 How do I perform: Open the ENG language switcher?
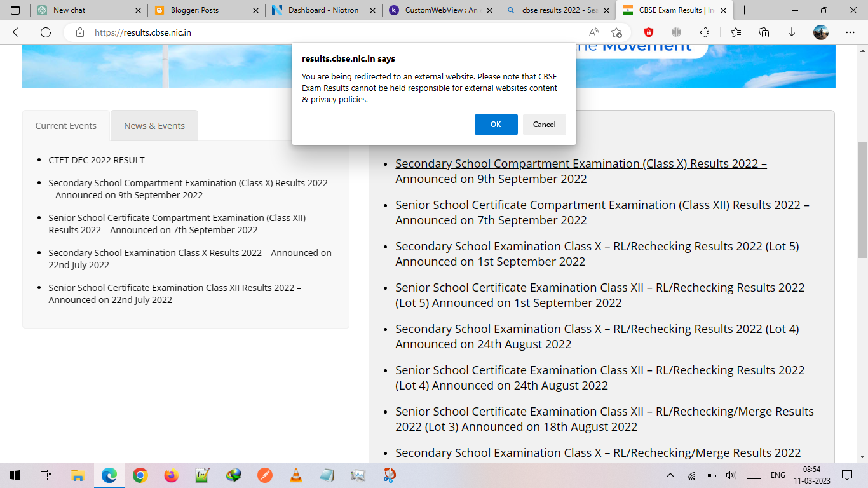pyautogui.click(x=776, y=475)
